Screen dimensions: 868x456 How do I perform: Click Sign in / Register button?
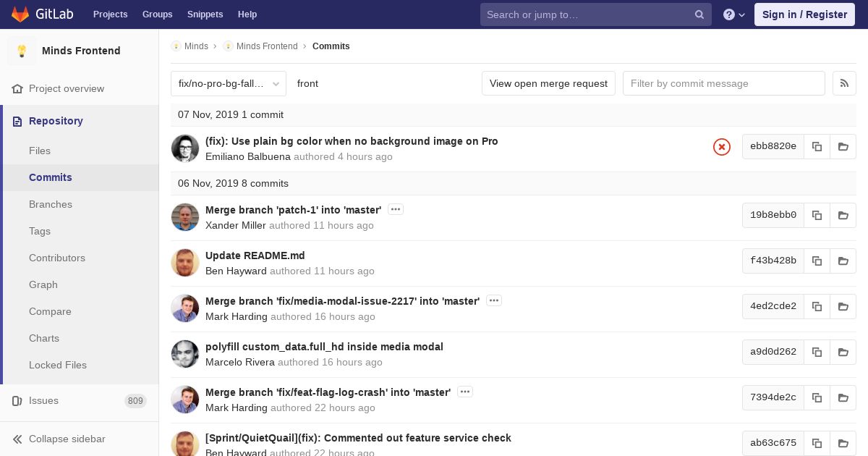[804, 14]
